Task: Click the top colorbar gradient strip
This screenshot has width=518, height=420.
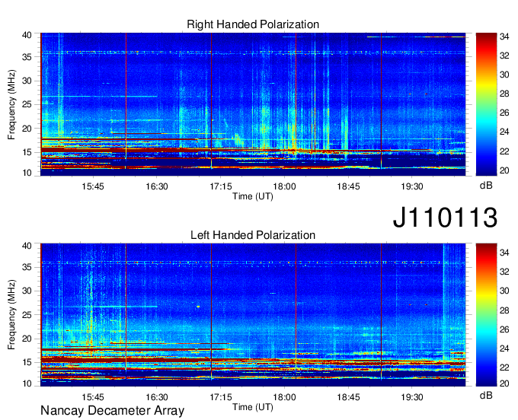Action: pyautogui.click(x=486, y=104)
